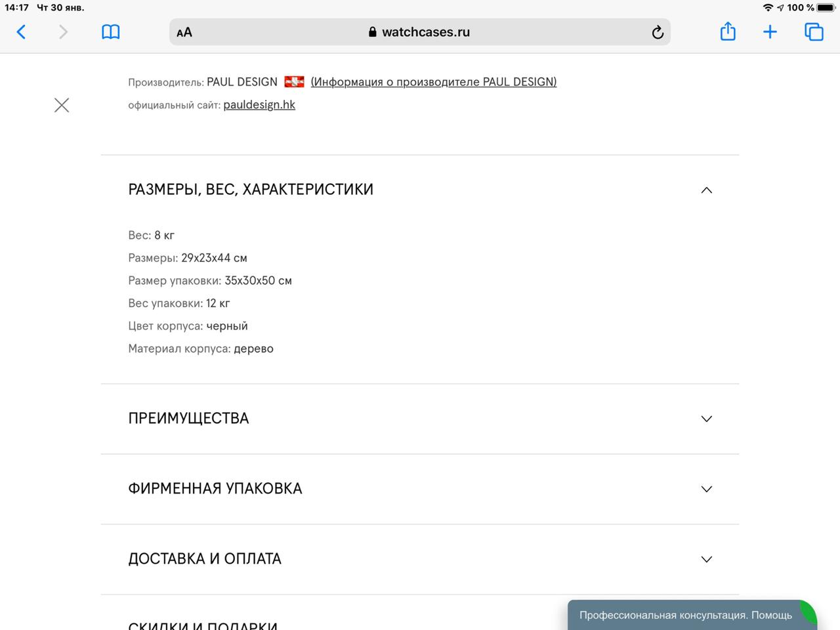Tap the watchcases.ru address bar
Image resolution: width=840 pixels, height=630 pixels.
pos(420,32)
